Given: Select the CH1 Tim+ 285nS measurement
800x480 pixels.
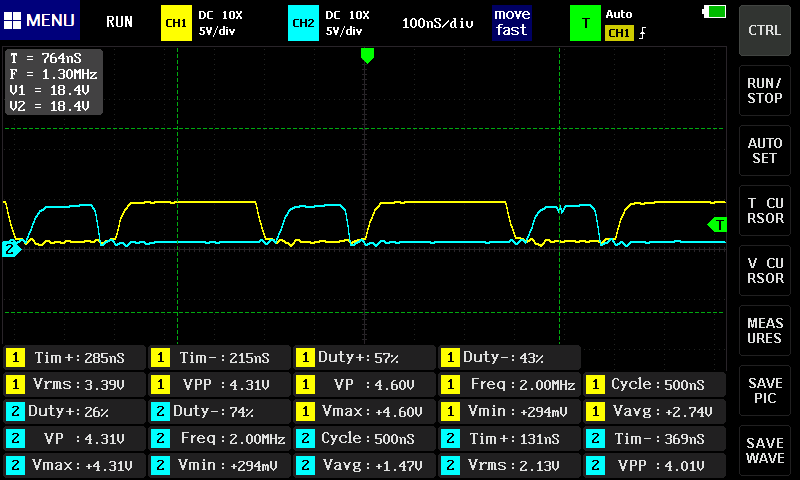Looking at the screenshot, I should 74,358.
